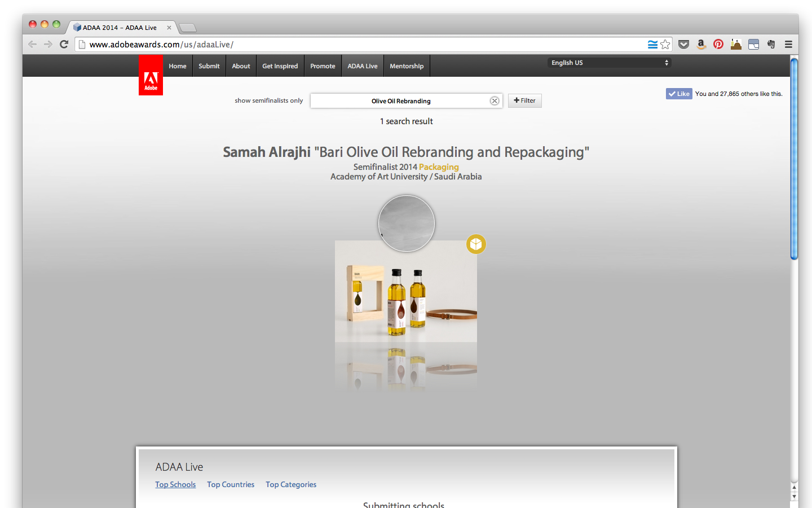The width and height of the screenshot is (812, 508).
Task: Click the '1 search result' text
Action: pos(407,121)
